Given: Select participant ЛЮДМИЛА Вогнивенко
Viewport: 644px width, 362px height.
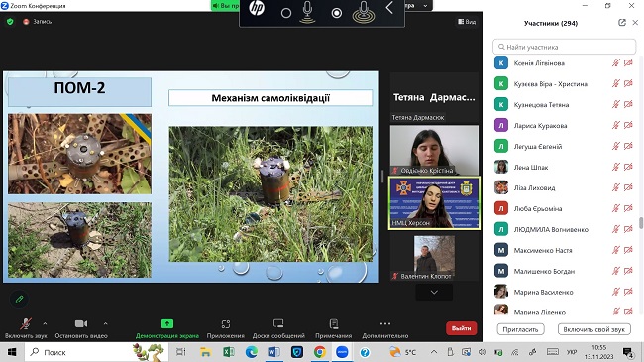Looking at the screenshot, I should click(565, 229).
